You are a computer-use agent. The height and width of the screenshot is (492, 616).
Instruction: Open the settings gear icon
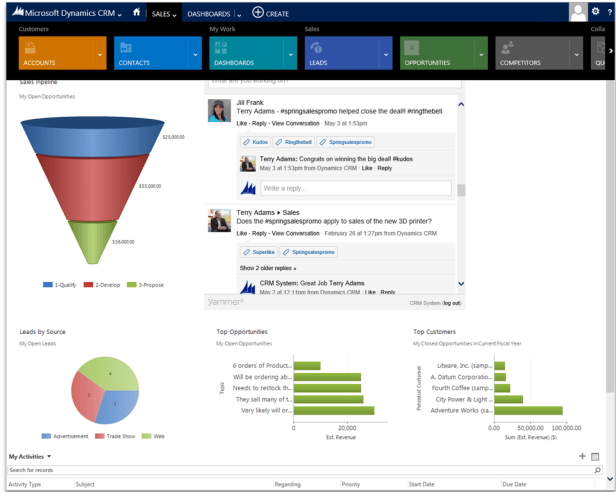596,12
